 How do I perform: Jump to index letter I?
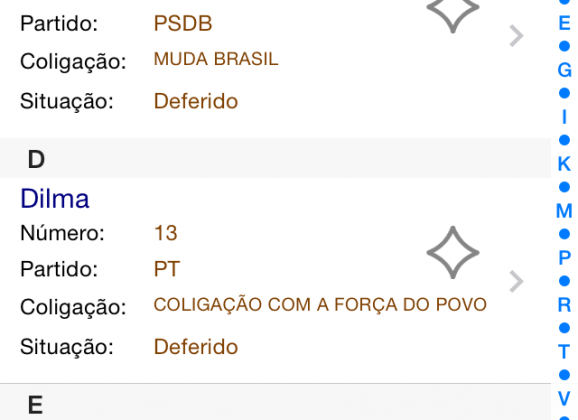(x=564, y=117)
